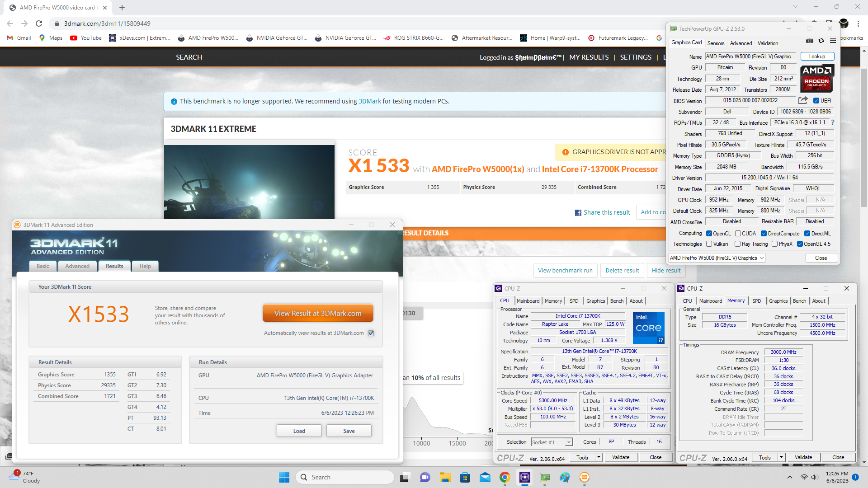The height and width of the screenshot is (488, 868).
Task: Select the Mainboard tab in left CPU-Z window
Action: pyautogui.click(x=528, y=301)
